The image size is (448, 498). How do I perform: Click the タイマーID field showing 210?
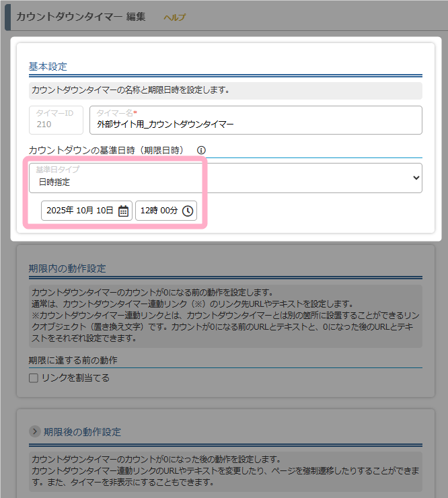[x=56, y=120]
